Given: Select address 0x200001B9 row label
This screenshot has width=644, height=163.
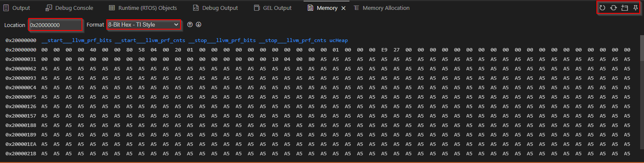Looking at the screenshot, I should (21, 135).
